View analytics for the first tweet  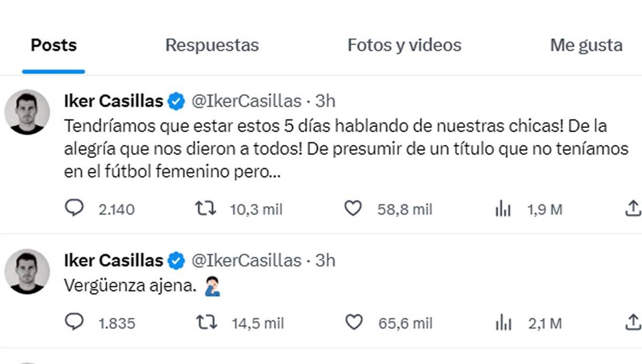click(x=503, y=208)
